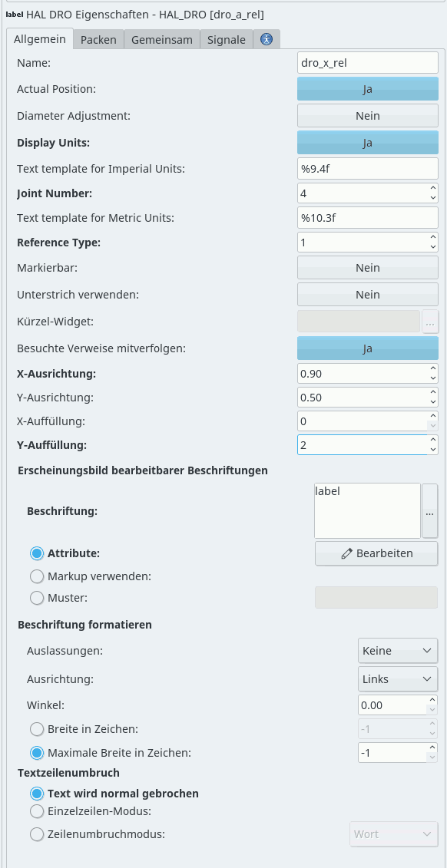Enable the Diameter Adjustment toggle

(368, 116)
